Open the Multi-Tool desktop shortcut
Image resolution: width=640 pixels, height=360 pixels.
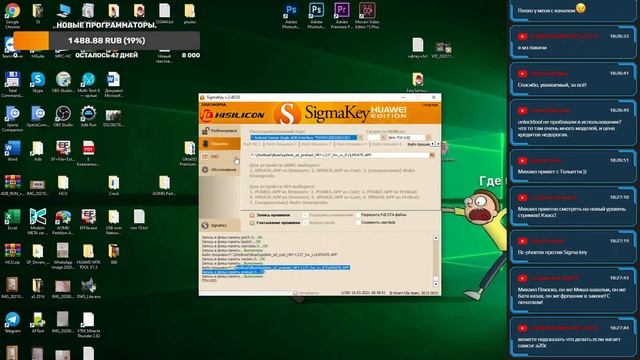(x=88, y=85)
